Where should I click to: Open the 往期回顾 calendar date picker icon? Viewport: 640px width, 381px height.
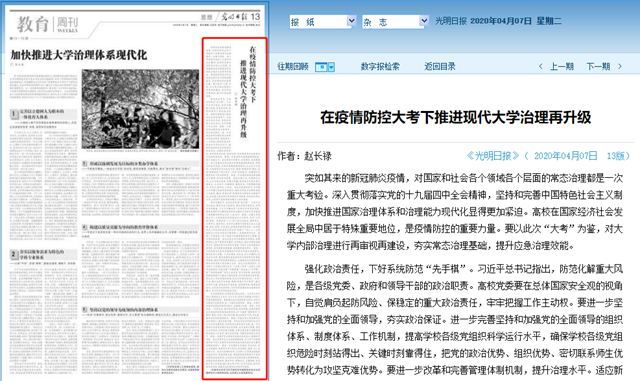[x=322, y=67]
